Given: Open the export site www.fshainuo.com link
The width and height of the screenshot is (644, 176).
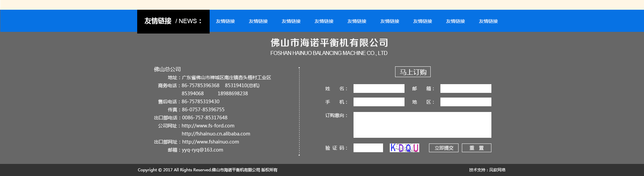Looking at the screenshot, I should (210, 142).
